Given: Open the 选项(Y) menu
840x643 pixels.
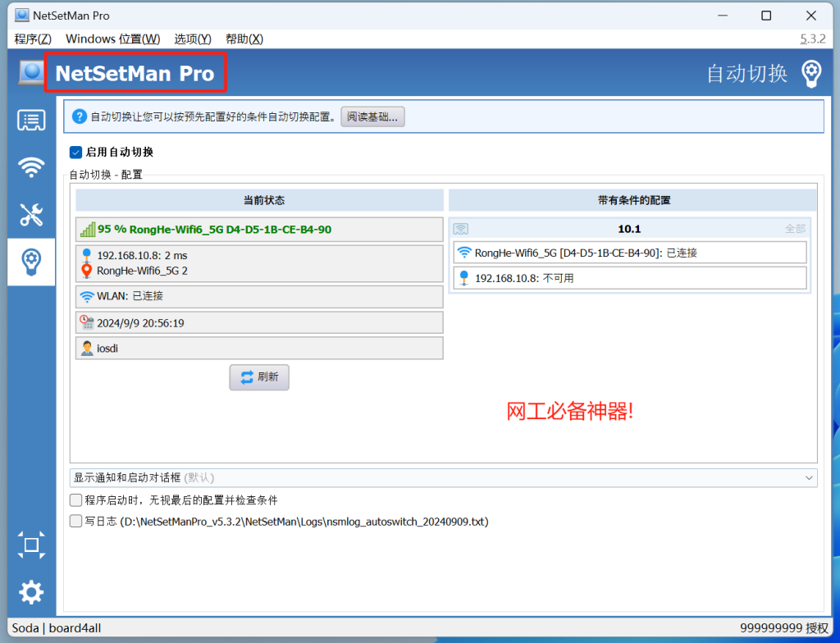Looking at the screenshot, I should click(193, 39).
